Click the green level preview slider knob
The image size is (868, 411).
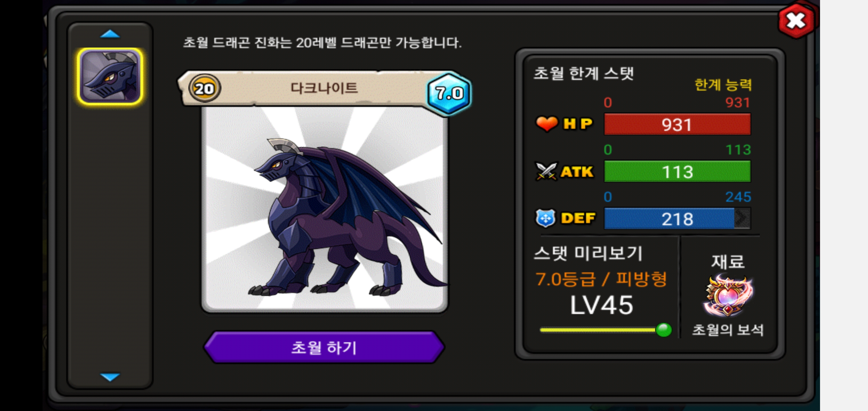pos(664,330)
